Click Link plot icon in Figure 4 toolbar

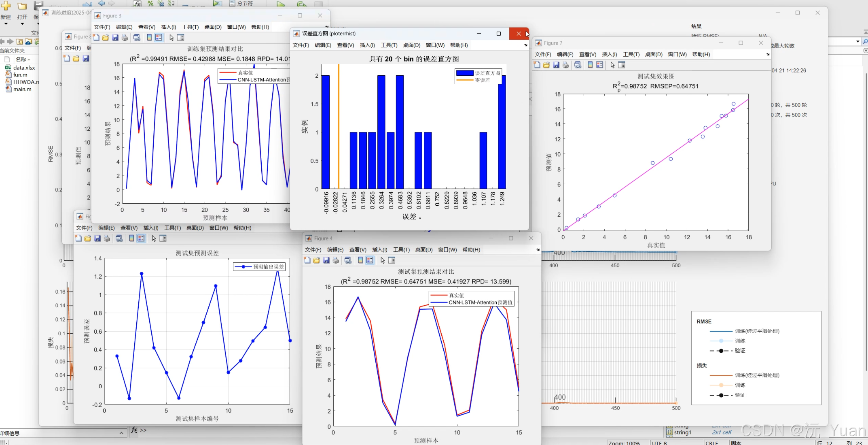point(348,260)
